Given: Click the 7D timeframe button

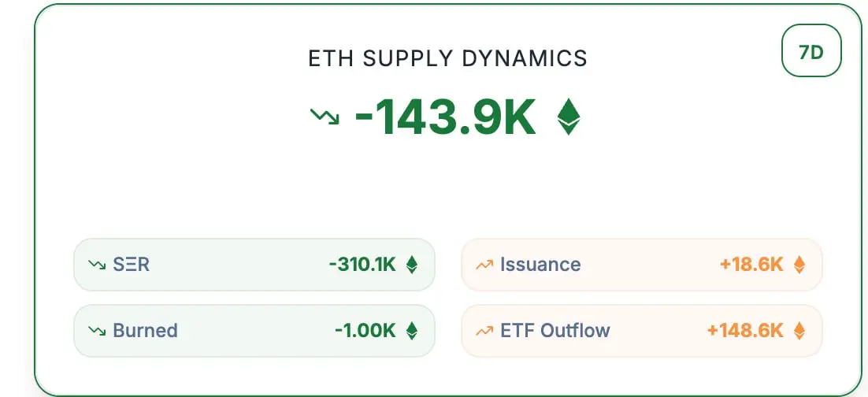Looking at the screenshot, I should click(x=811, y=50).
